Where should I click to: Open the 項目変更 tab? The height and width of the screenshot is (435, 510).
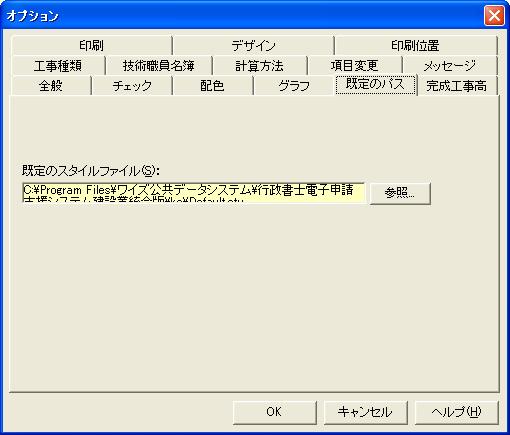tap(355, 65)
